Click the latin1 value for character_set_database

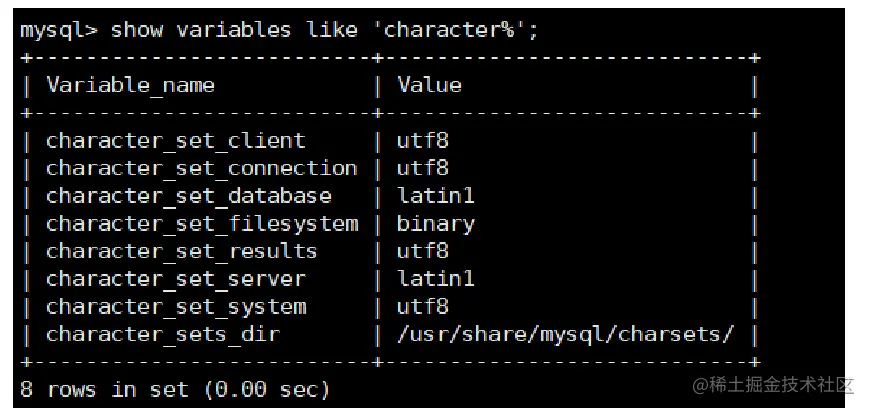coord(436,196)
